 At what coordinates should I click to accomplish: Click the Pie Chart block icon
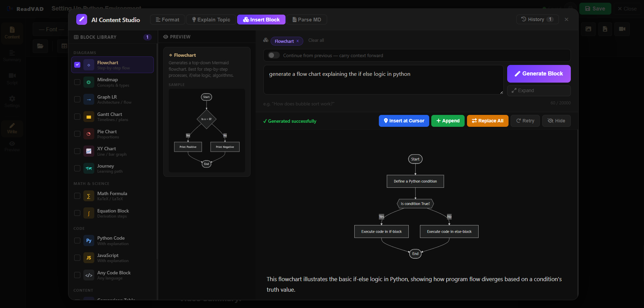point(89,134)
